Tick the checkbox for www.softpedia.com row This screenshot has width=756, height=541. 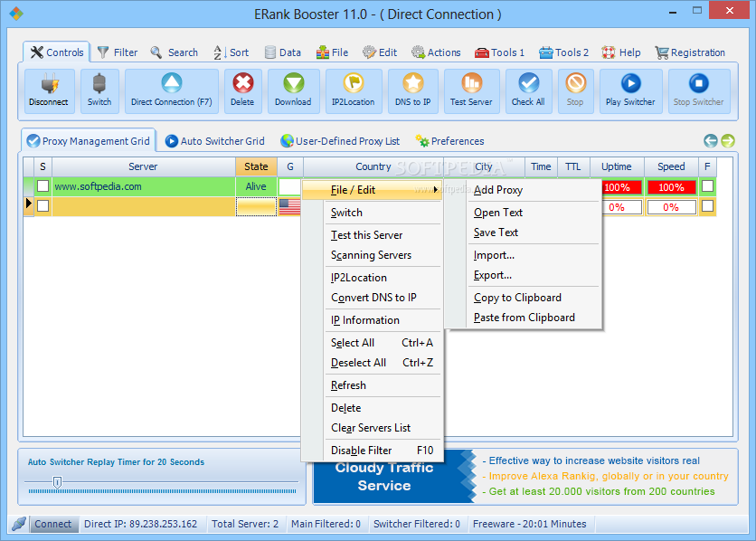(43, 186)
